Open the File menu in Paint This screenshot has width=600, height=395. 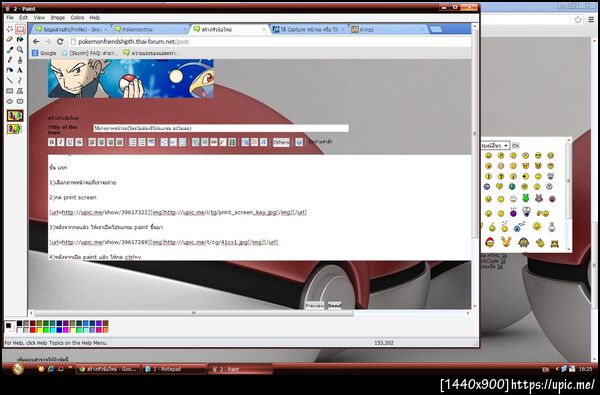(x=10, y=18)
